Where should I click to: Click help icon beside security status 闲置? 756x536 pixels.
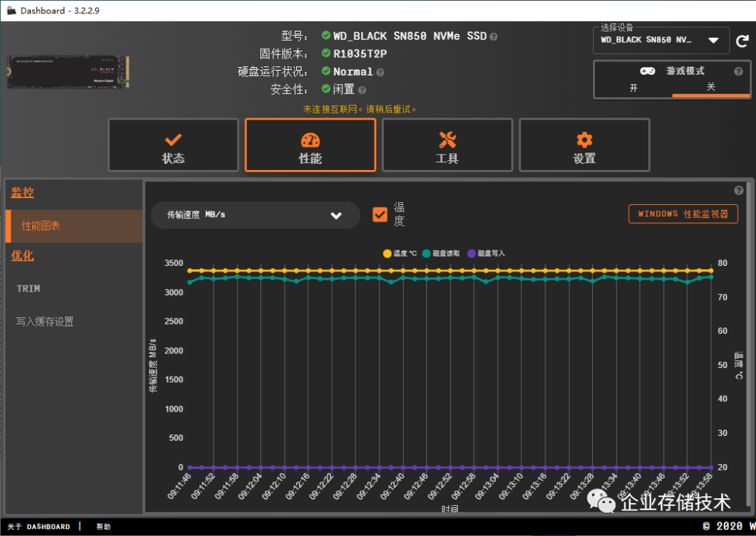click(362, 90)
